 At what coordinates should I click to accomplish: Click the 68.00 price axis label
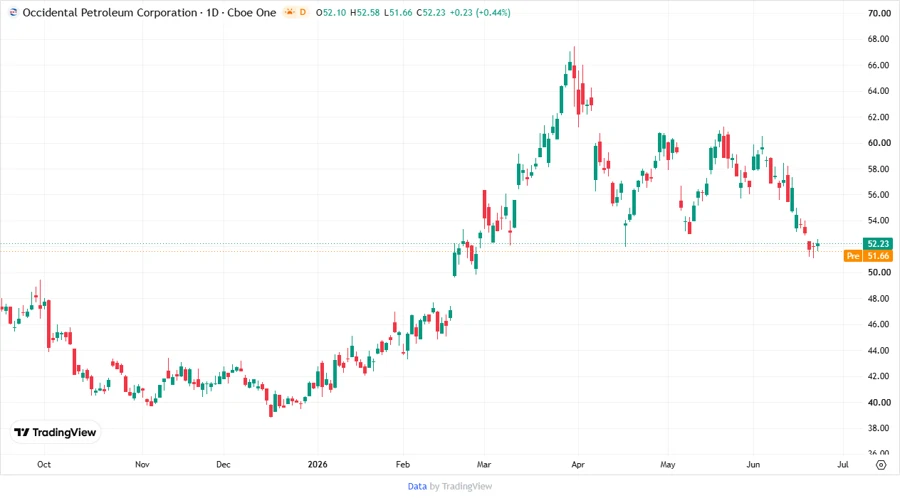click(x=879, y=39)
